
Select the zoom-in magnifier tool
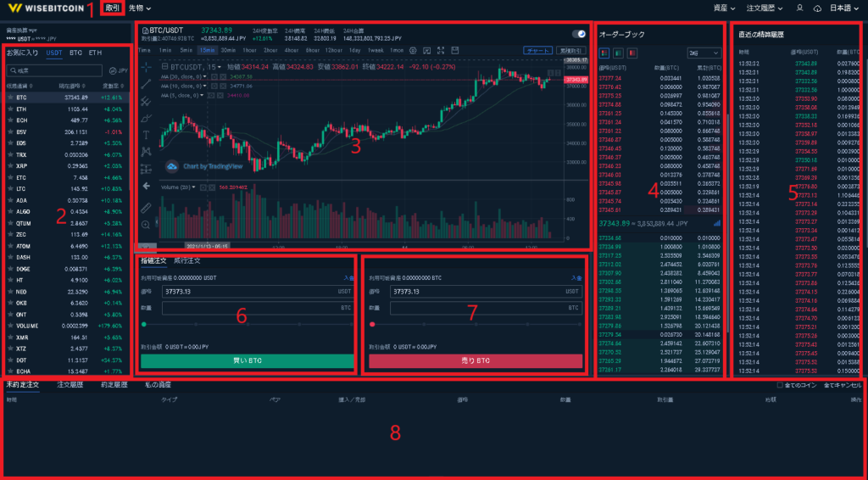pos(146,224)
